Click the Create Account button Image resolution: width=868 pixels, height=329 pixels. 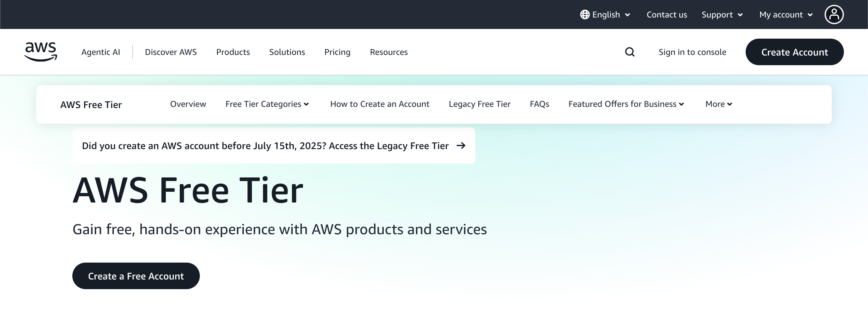coord(794,52)
